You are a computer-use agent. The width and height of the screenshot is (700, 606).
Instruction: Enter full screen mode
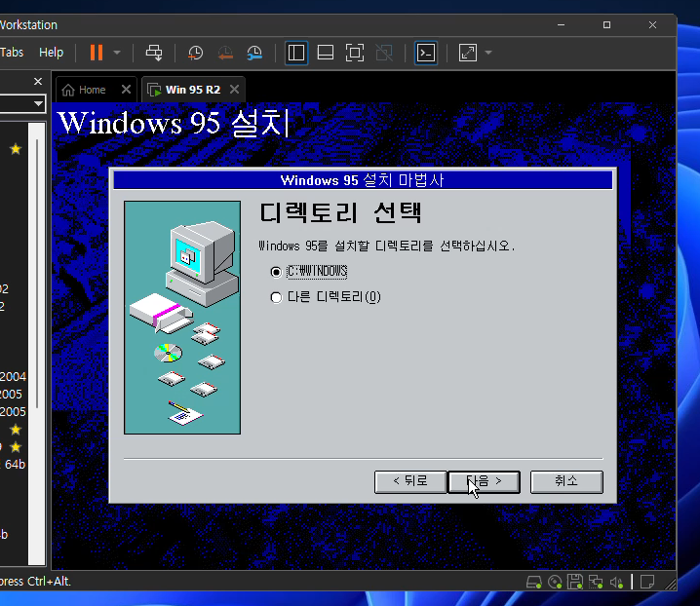pos(355,53)
